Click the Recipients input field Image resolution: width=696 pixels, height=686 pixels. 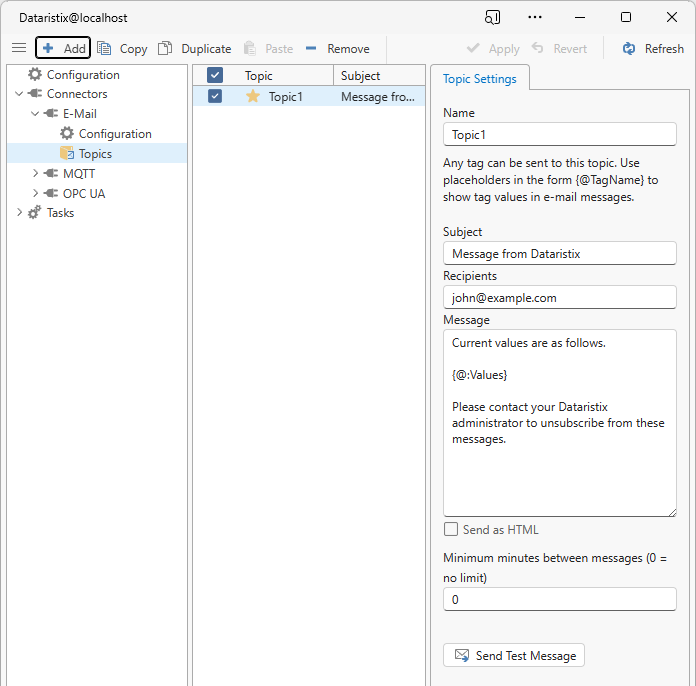[x=560, y=297]
